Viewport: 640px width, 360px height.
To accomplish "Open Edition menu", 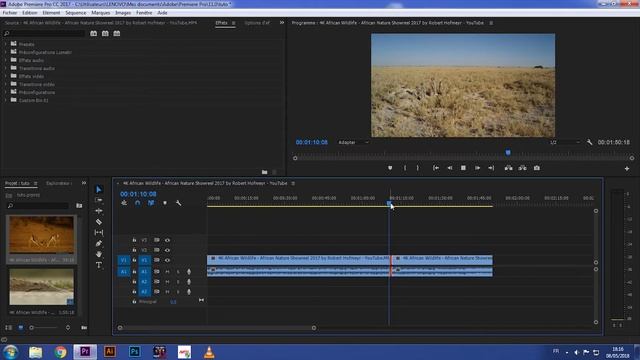I will 30,13.
